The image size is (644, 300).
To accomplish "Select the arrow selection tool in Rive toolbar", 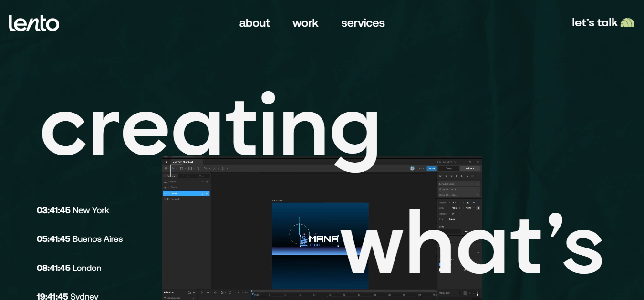I will pyautogui.click(x=172, y=168).
